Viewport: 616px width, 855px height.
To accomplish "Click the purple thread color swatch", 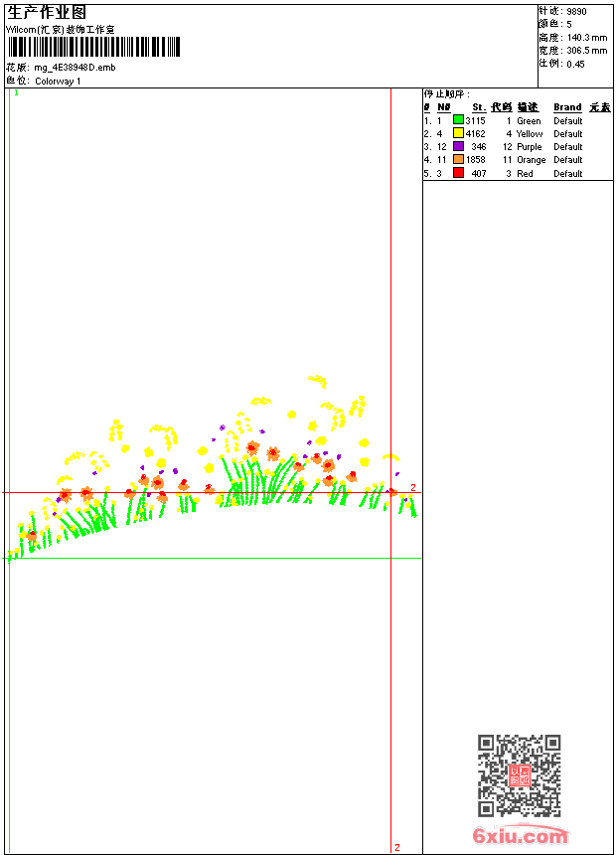I will coord(458,146).
